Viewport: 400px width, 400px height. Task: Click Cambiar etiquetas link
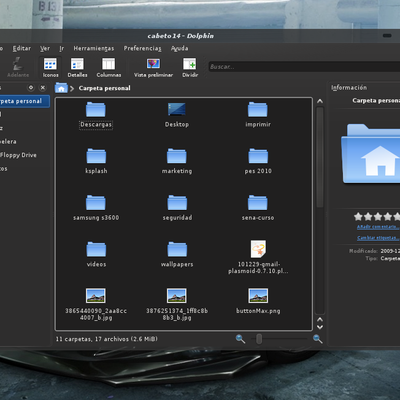[378, 238]
